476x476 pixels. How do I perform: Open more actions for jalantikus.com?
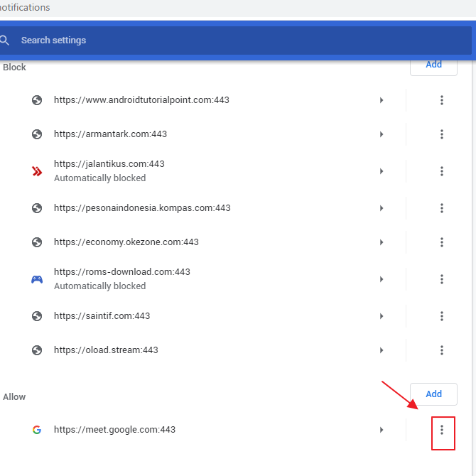(441, 171)
